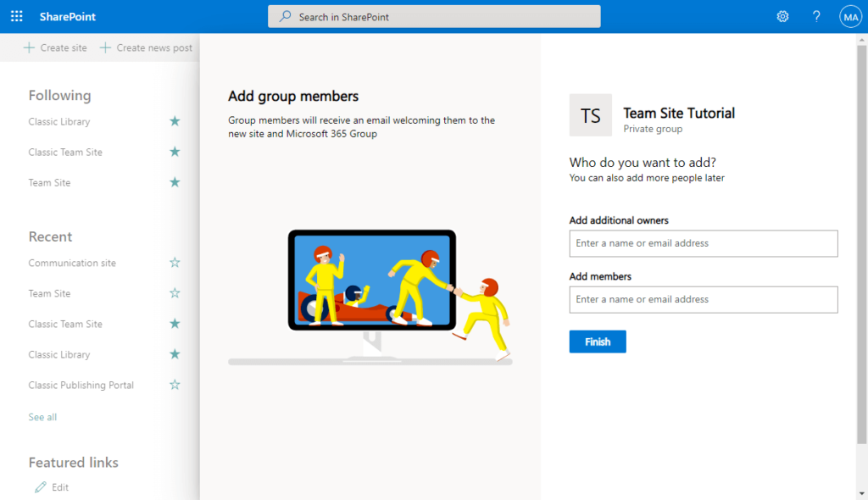Screen dimensions: 868x500
Task: Toggle star for Classic Team Site in Recent
Action: [x=175, y=324]
